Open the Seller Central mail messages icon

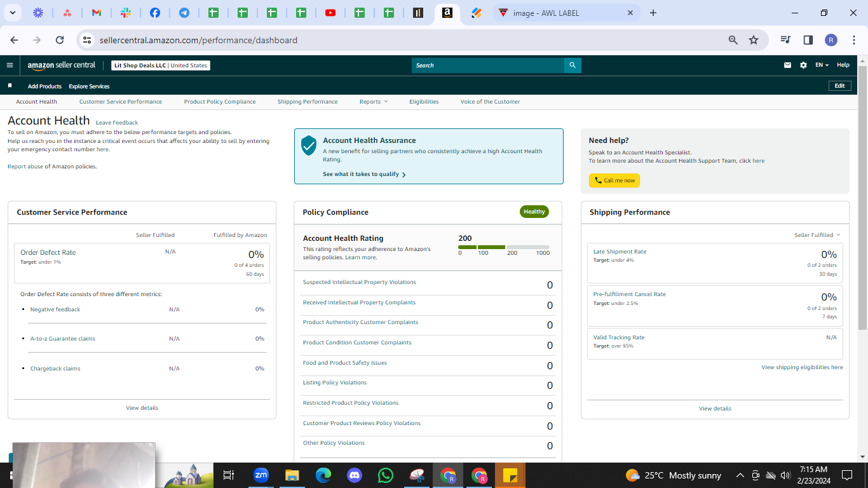click(788, 65)
